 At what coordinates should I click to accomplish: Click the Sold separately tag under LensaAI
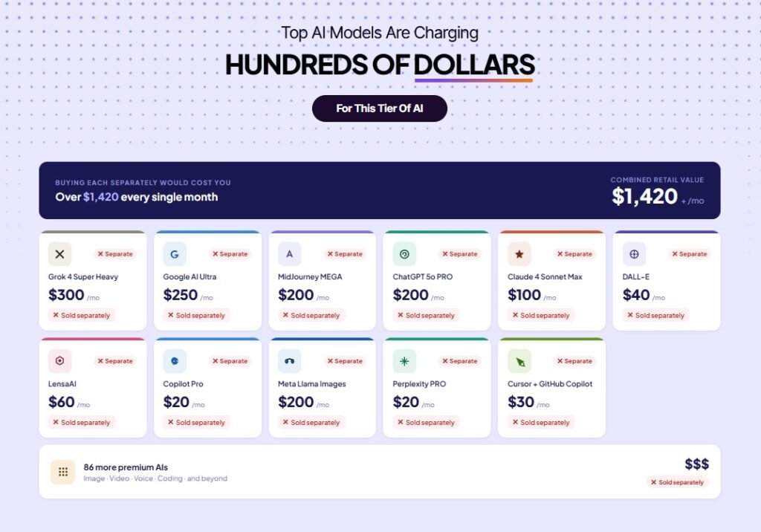pos(82,422)
